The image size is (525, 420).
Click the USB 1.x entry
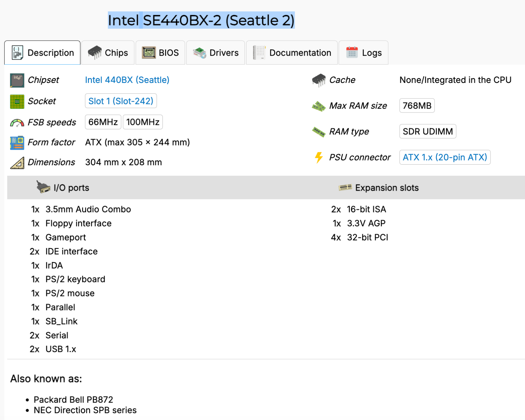pyautogui.click(x=61, y=349)
